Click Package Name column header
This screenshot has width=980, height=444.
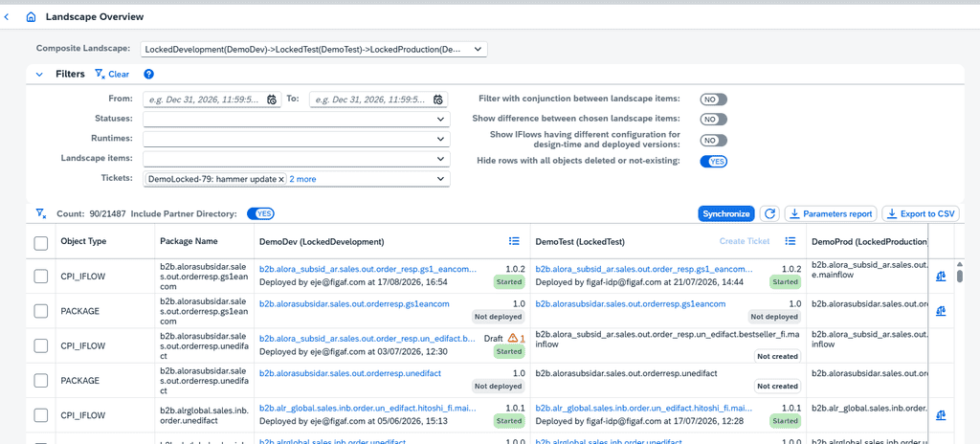[x=189, y=241]
